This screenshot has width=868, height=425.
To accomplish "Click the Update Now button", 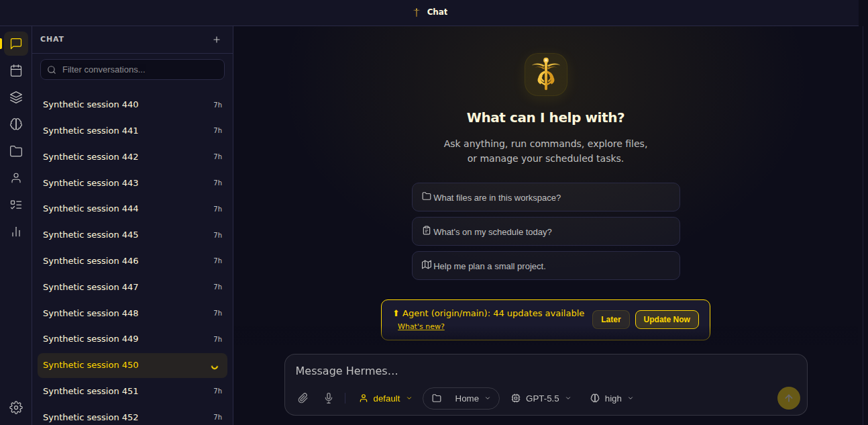I will (x=667, y=320).
